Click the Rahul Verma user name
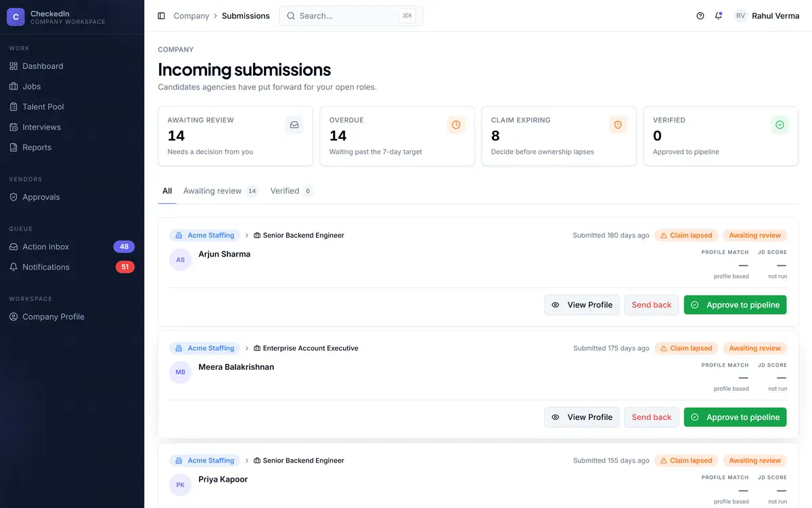 (x=775, y=16)
